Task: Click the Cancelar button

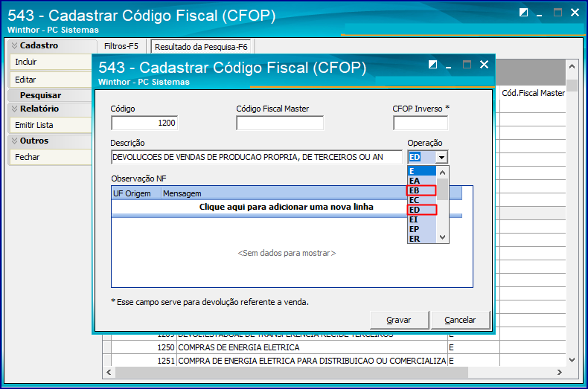Action: coord(460,320)
